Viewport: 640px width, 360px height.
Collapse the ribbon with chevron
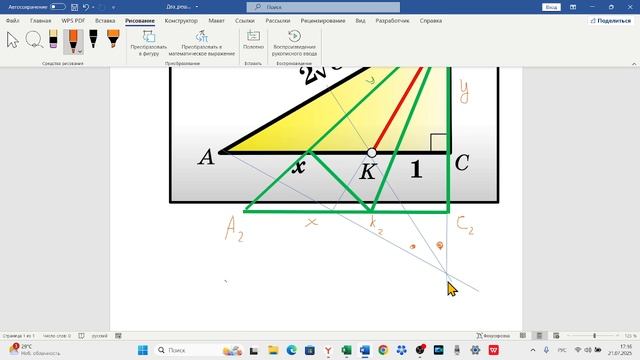(x=634, y=64)
